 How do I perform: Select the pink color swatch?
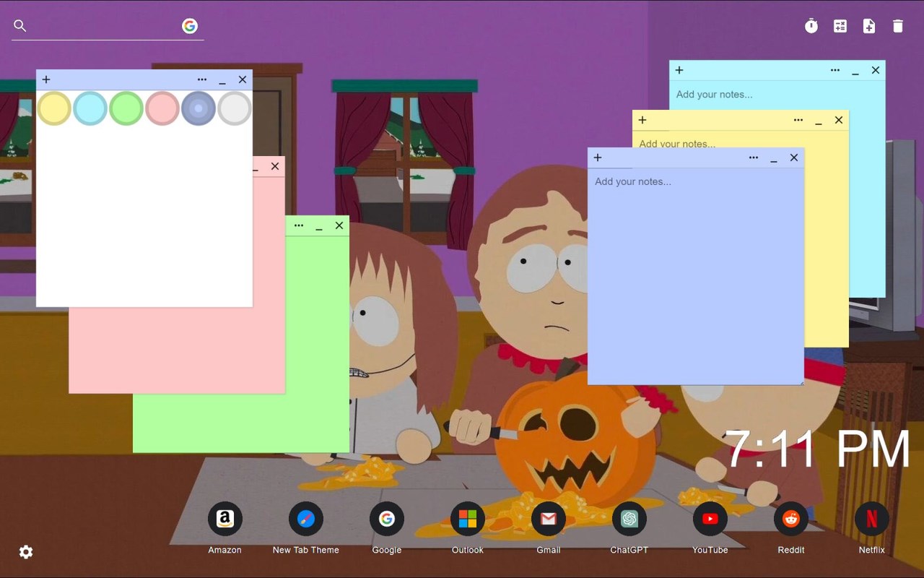[x=162, y=108]
